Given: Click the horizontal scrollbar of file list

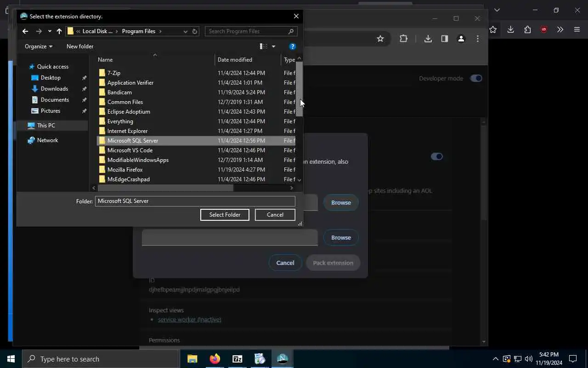Looking at the screenshot, I should (x=165, y=188).
